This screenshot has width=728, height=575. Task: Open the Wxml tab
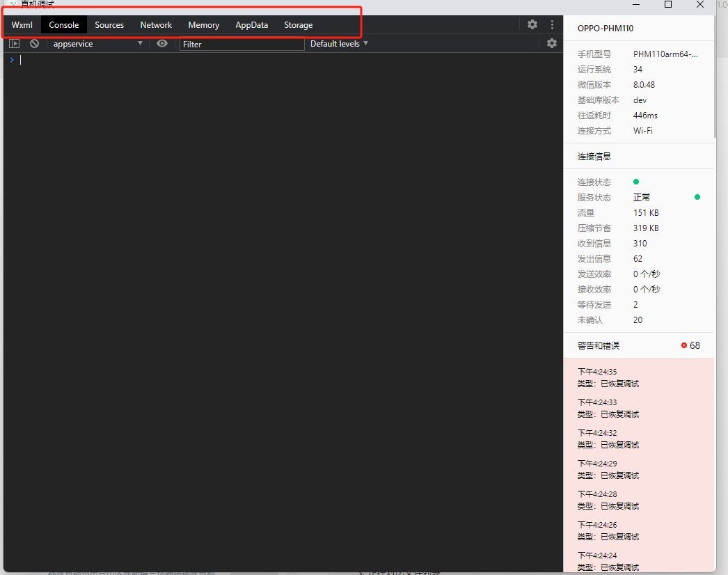click(x=22, y=25)
